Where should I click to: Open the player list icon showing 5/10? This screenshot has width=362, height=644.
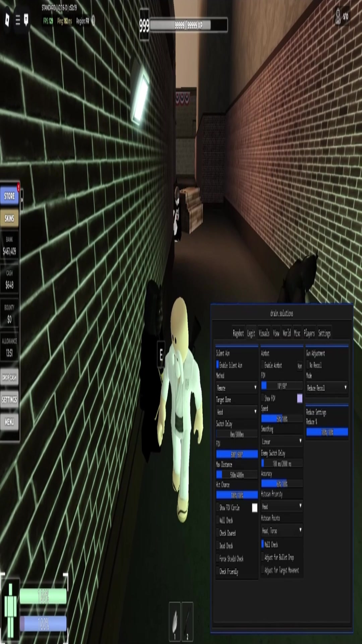pos(342,16)
